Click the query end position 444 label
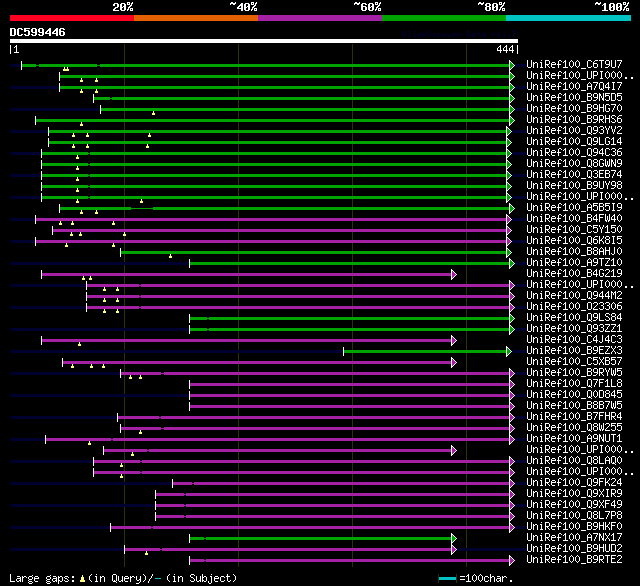Image resolution: width=640 pixels, height=586 pixels. [505, 49]
